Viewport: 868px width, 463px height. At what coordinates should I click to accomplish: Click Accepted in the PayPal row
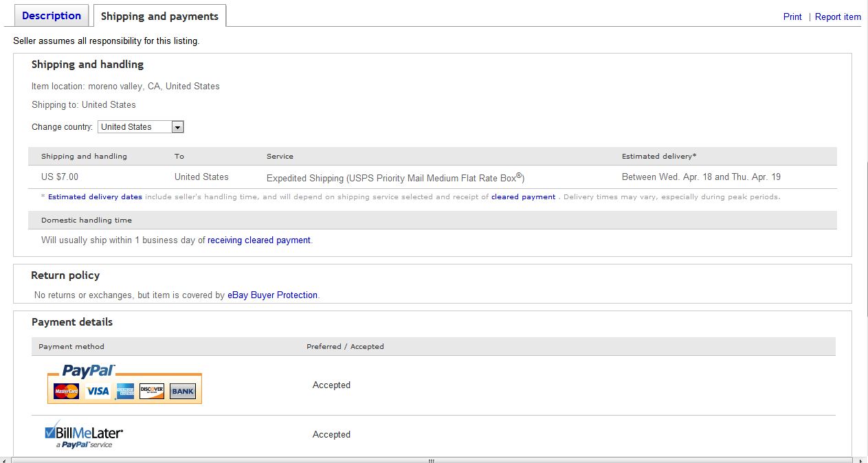[x=331, y=385]
